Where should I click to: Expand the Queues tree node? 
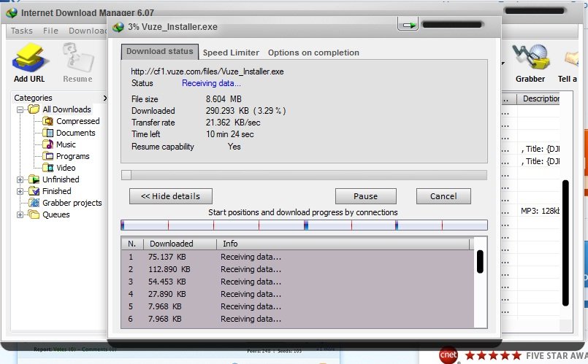pyautogui.click(x=20, y=214)
